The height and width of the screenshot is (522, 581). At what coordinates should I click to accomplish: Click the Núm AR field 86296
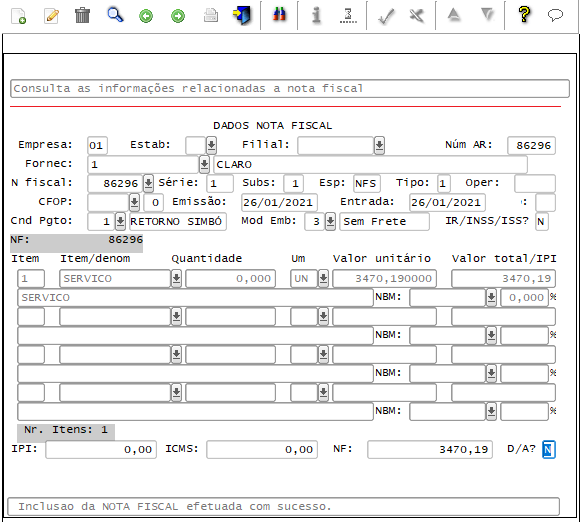(x=531, y=145)
